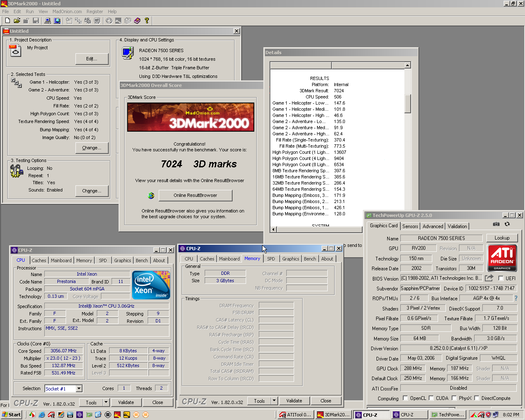This screenshot has height=420, width=525.
Task: Click the My Project document icon
Action: coord(15,50)
